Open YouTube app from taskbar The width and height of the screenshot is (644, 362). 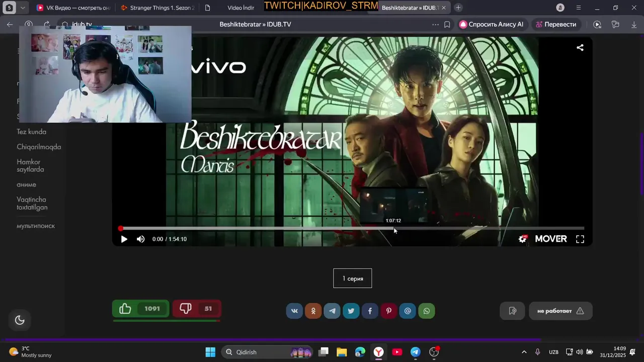(x=397, y=352)
